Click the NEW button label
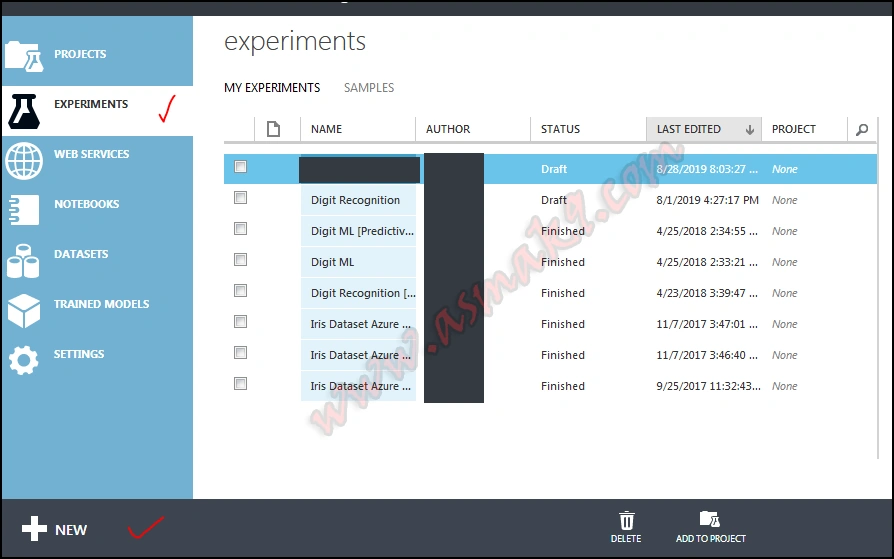This screenshot has height=559, width=894. (x=71, y=530)
